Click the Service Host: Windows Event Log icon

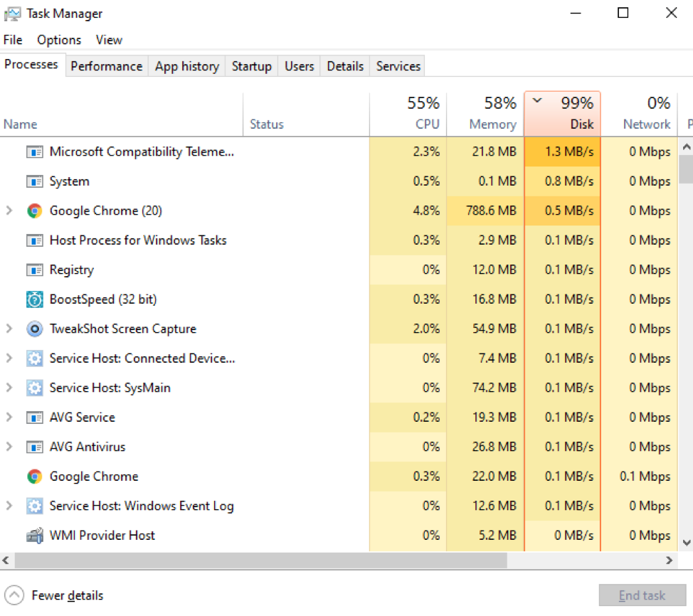[x=34, y=506]
